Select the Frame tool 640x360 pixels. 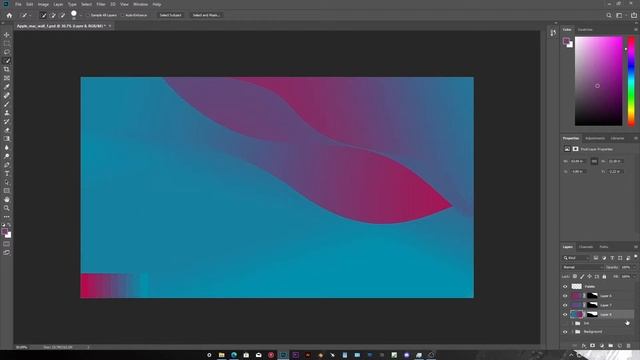pyautogui.click(x=7, y=78)
